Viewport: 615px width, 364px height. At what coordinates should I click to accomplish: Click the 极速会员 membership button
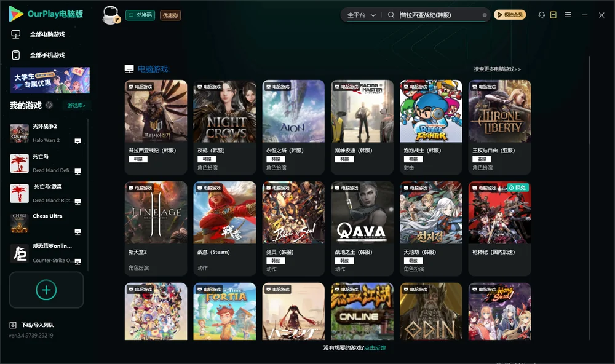(x=510, y=15)
